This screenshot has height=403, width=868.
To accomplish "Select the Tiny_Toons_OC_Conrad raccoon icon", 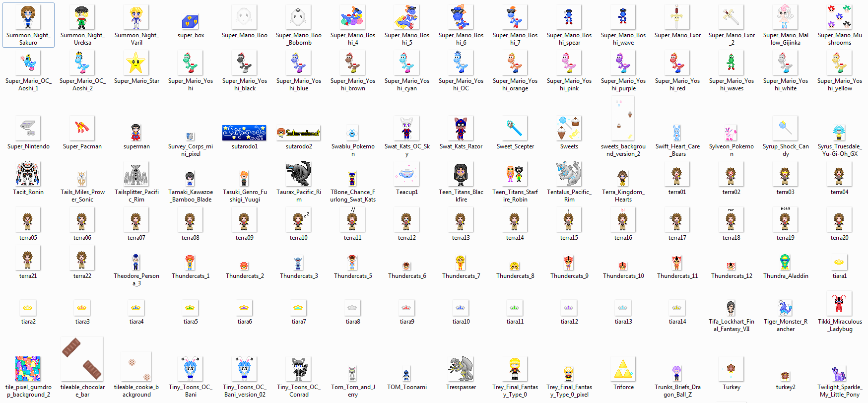I will (x=299, y=369).
